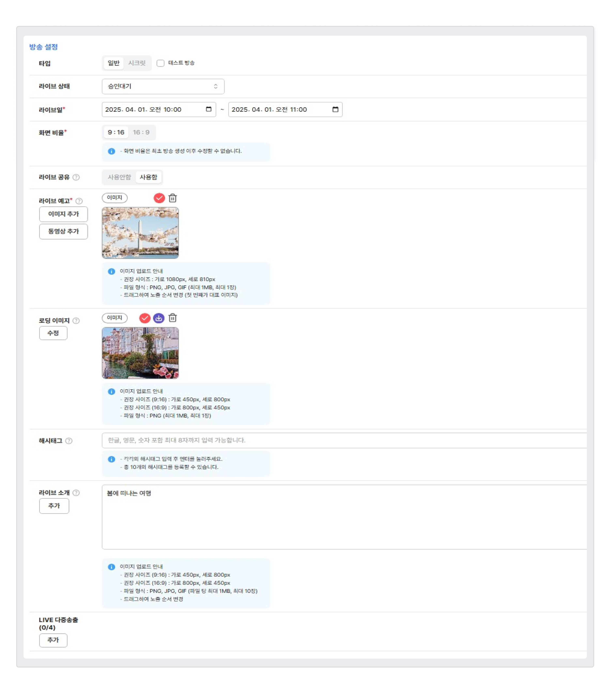The height and width of the screenshot is (691, 616).
Task: Click the 이미지 추가 button
Action: tap(63, 214)
